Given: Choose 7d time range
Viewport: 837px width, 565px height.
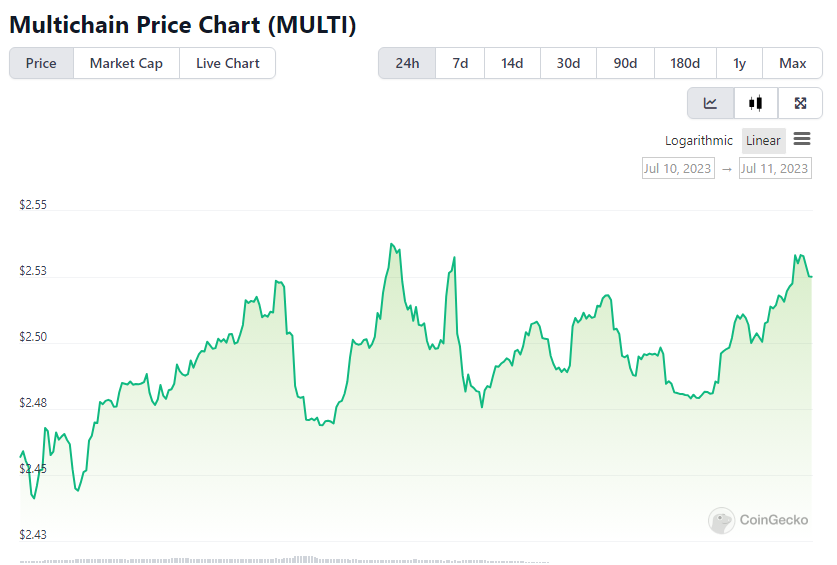Looking at the screenshot, I should point(460,63).
